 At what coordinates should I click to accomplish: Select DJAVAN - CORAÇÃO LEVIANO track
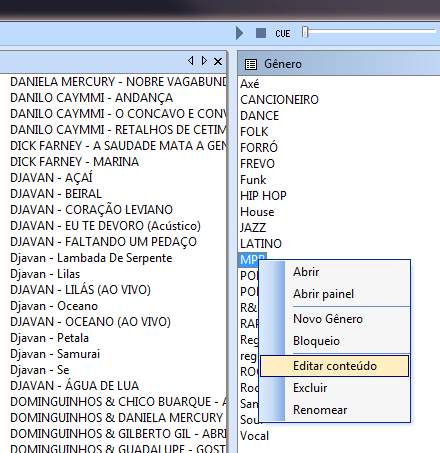[91, 210]
